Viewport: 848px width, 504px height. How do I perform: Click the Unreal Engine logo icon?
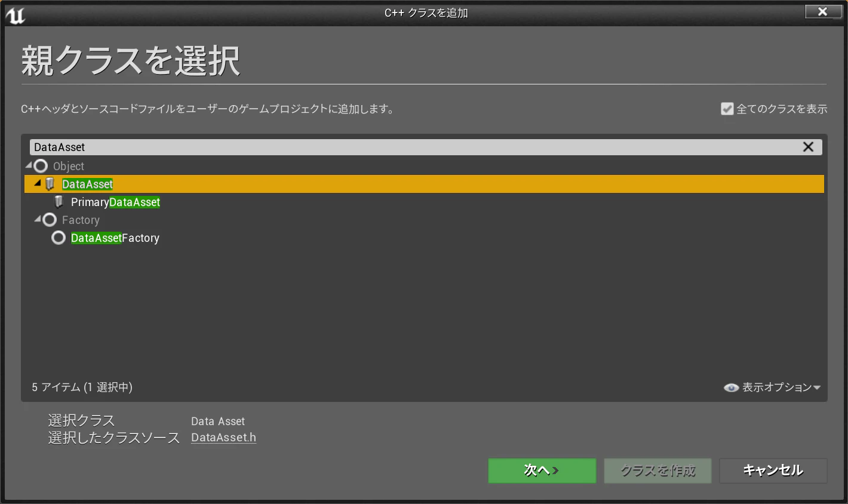15,15
